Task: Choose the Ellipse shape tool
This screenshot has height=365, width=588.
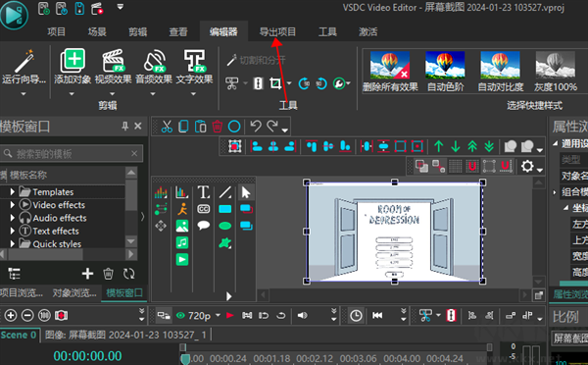Action: [224, 226]
